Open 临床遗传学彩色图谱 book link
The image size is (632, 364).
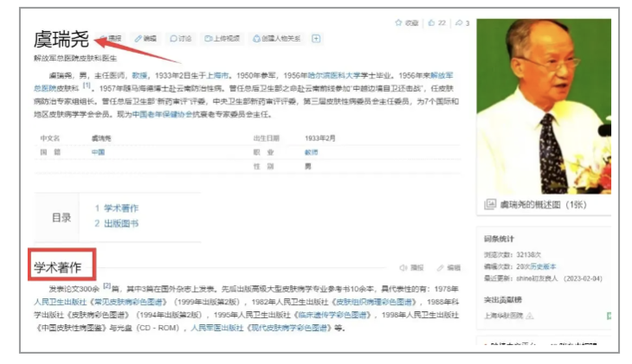[333, 315]
